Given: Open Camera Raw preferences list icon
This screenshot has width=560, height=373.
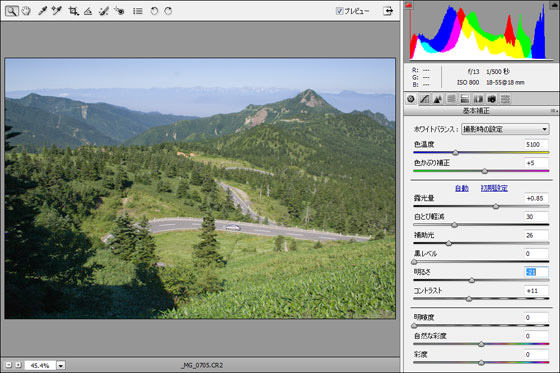Looking at the screenshot, I should pyautogui.click(x=138, y=11).
